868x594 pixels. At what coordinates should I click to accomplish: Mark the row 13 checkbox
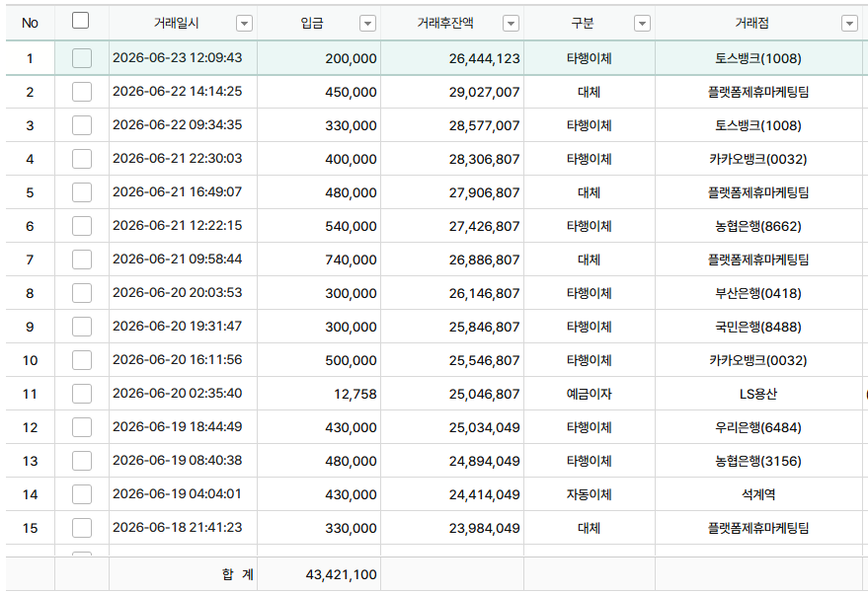coord(82,461)
